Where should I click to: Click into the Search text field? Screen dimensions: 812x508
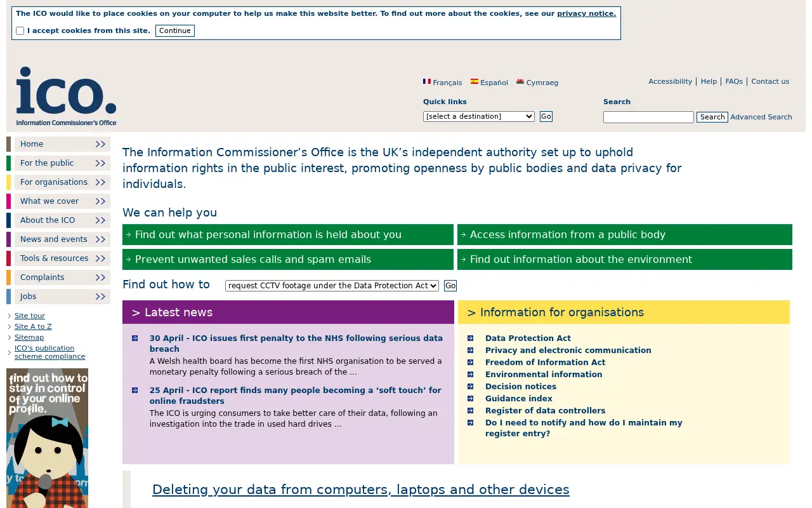coord(648,117)
